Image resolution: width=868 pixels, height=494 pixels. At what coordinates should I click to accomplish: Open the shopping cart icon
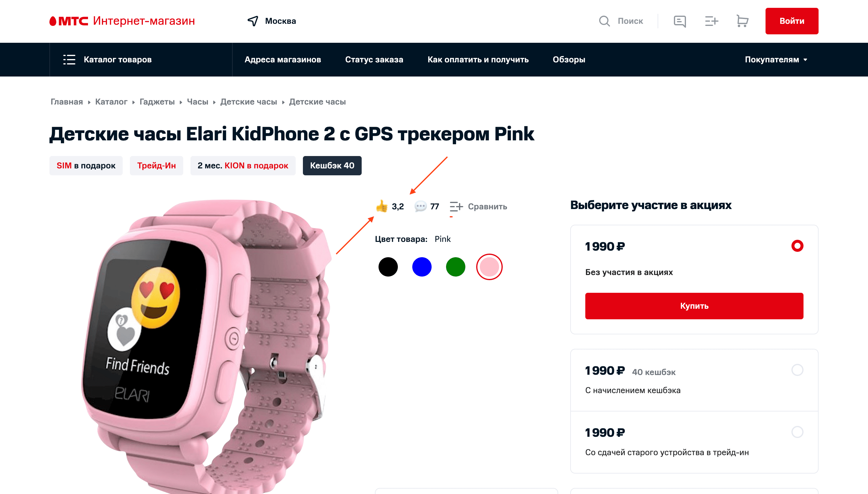[x=742, y=21]
